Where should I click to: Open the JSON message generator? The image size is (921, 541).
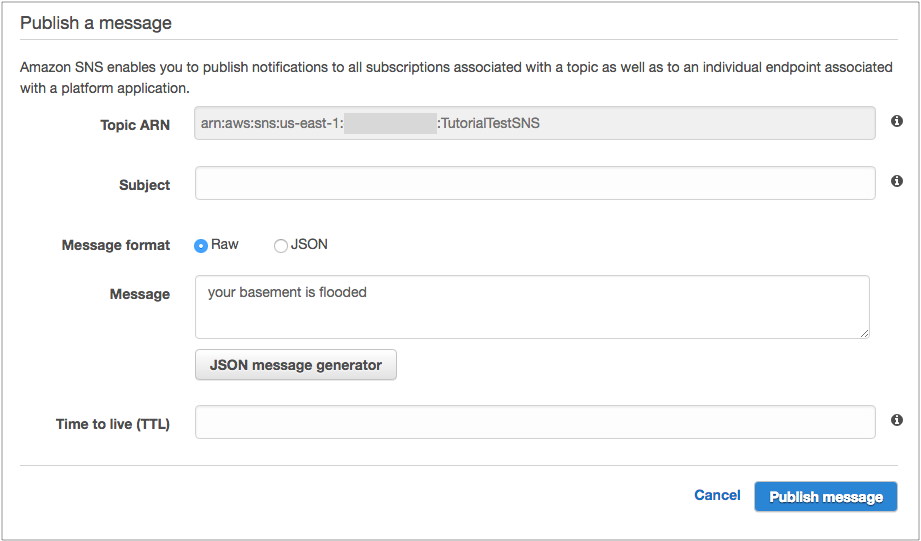295,365
